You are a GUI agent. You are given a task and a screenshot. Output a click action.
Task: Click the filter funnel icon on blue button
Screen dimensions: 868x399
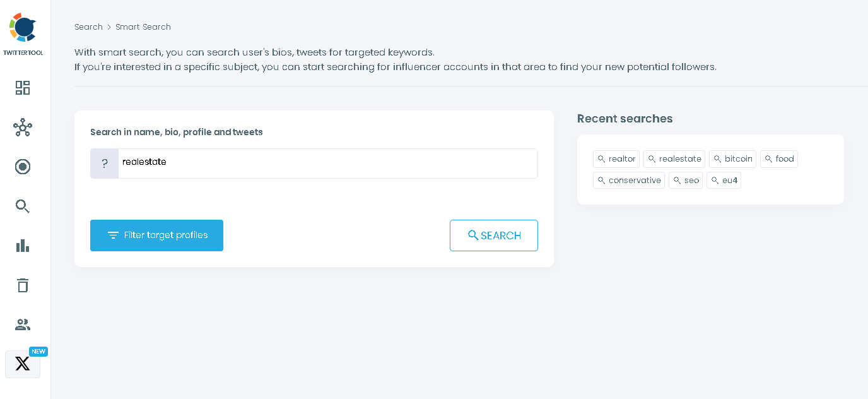(x=113, y=235)
